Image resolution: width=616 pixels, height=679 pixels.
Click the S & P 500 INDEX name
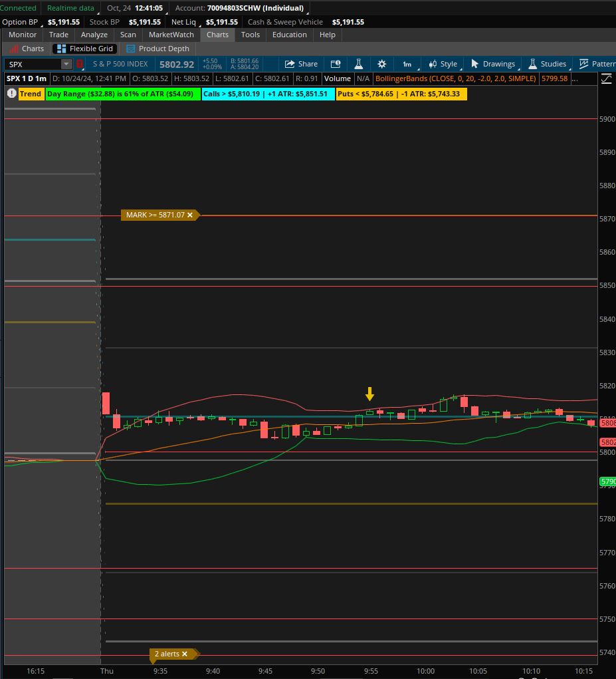120,64
